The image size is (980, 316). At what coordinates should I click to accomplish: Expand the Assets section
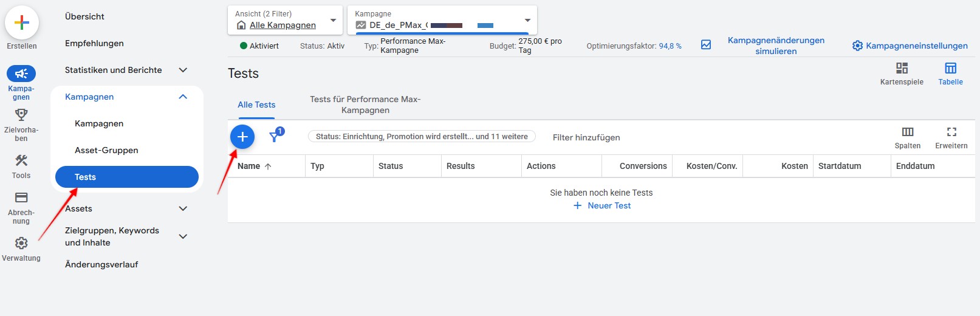pyautogui.click(x=183, y=208)
